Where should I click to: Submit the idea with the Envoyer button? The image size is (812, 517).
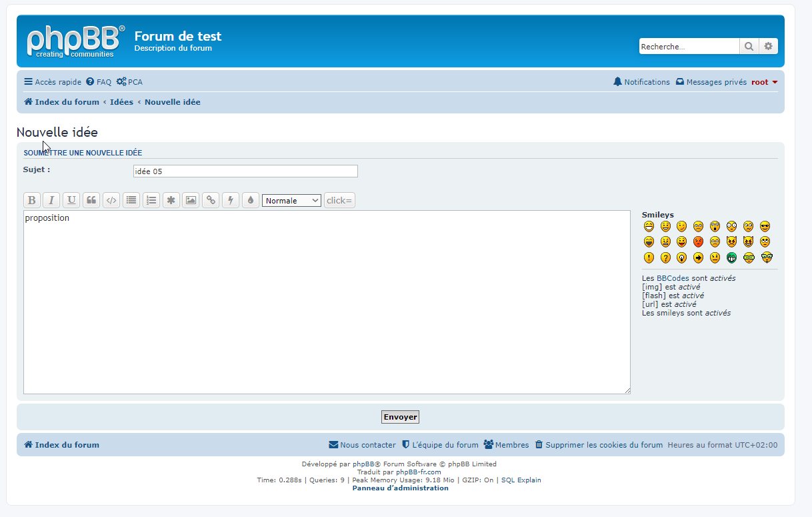(400, 417)
